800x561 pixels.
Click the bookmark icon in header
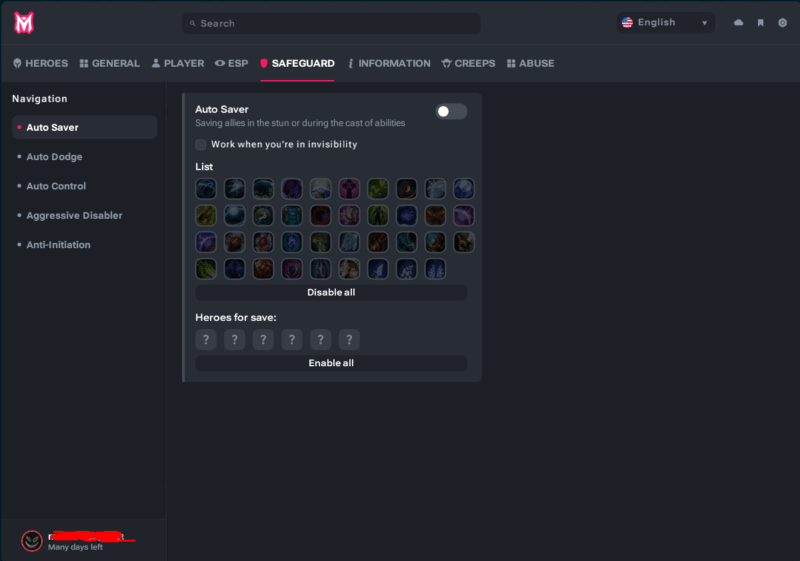pos(760,22)
